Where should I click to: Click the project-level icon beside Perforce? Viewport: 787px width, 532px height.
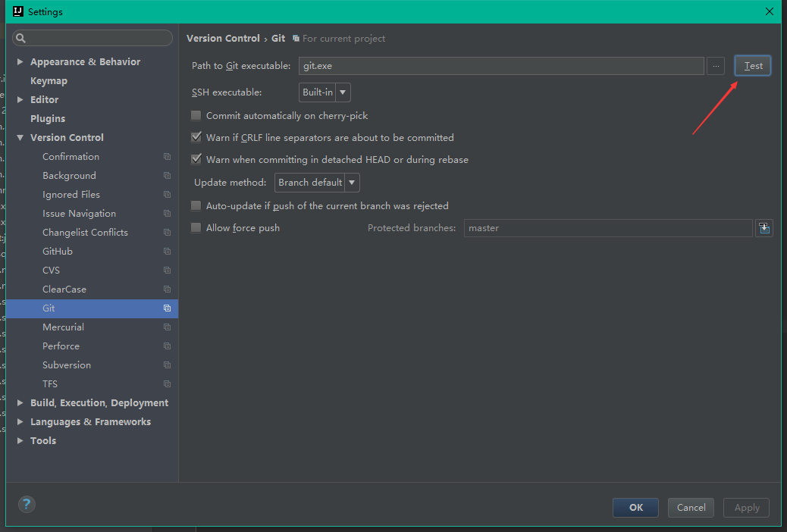(x=167, y=346)
